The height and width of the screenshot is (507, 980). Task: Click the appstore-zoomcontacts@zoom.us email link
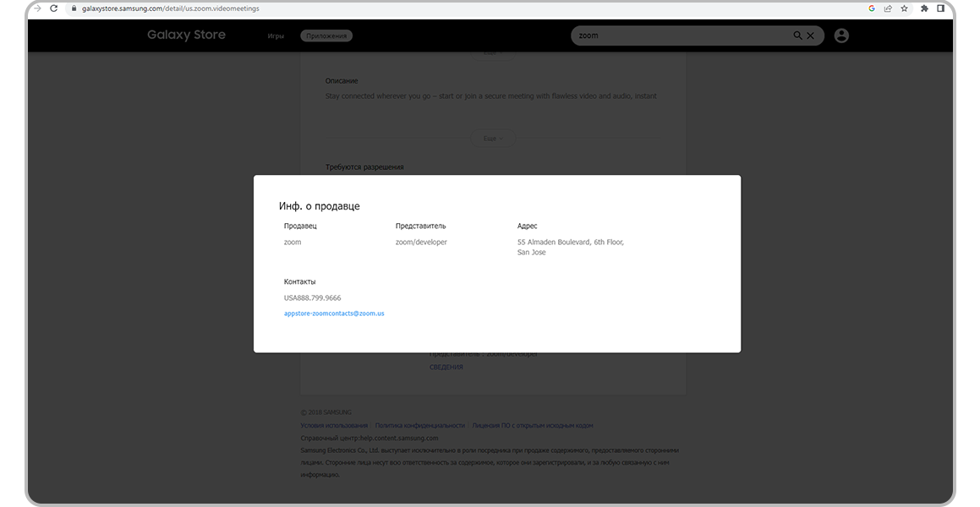pyautogui.click(x=334, y=313)
